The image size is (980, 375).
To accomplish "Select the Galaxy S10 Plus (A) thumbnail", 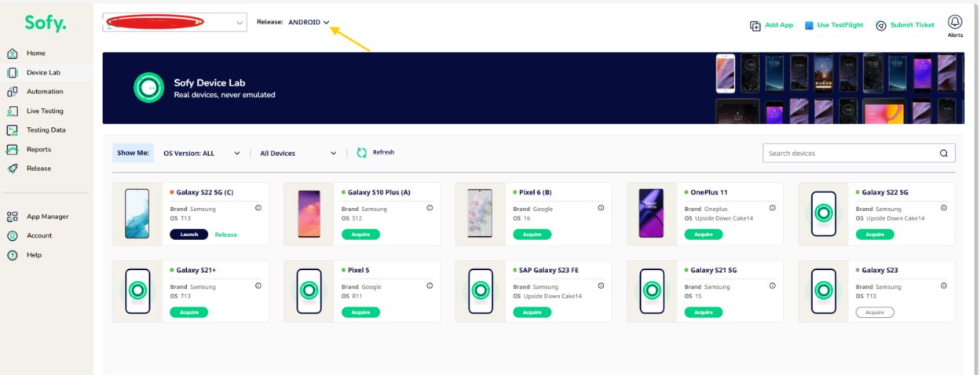I will pos(309,213).
